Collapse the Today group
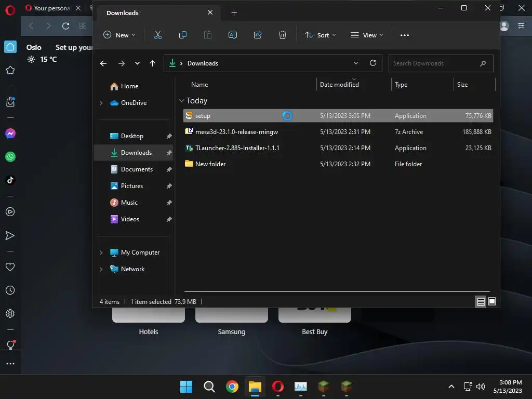This screenshot has width=532, height=399. pos(181,101)
